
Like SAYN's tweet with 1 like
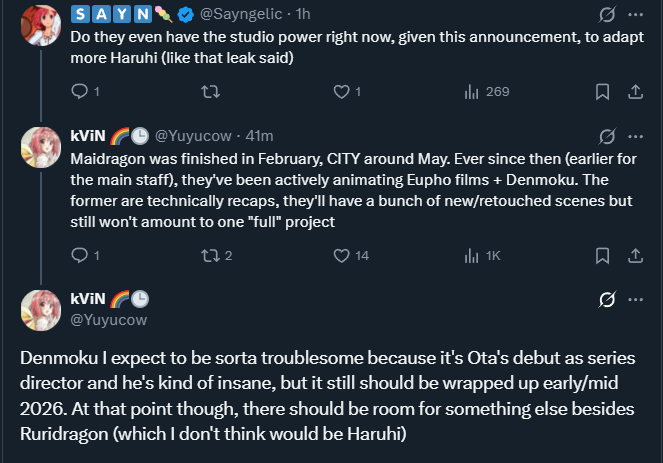[x=342, y=91]
